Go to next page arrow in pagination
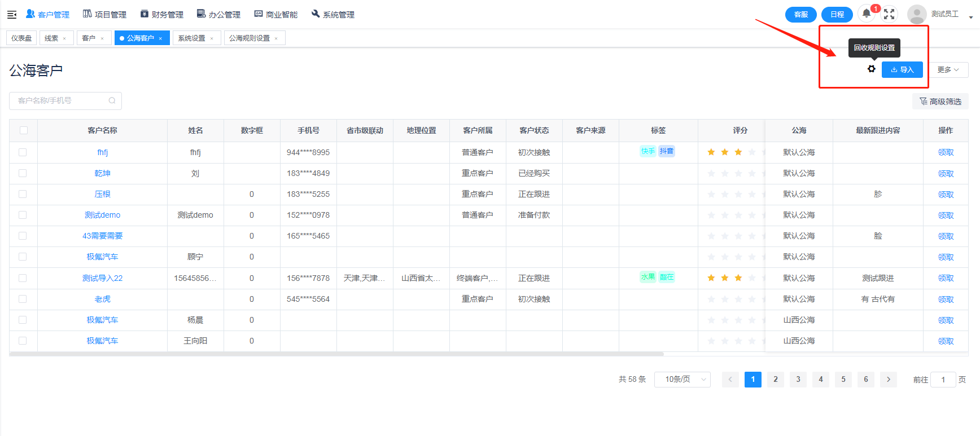 pos(889,380)
